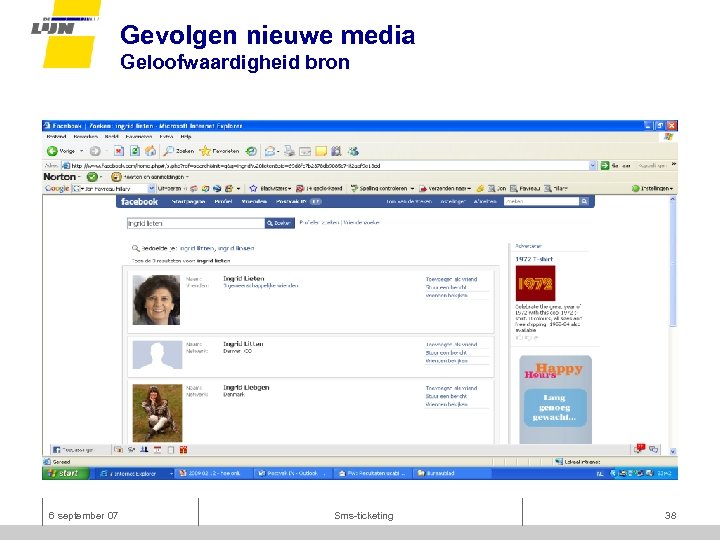Click the Facebook header search magnifier button
720x540 pixels.
click(x=584, y=201)
